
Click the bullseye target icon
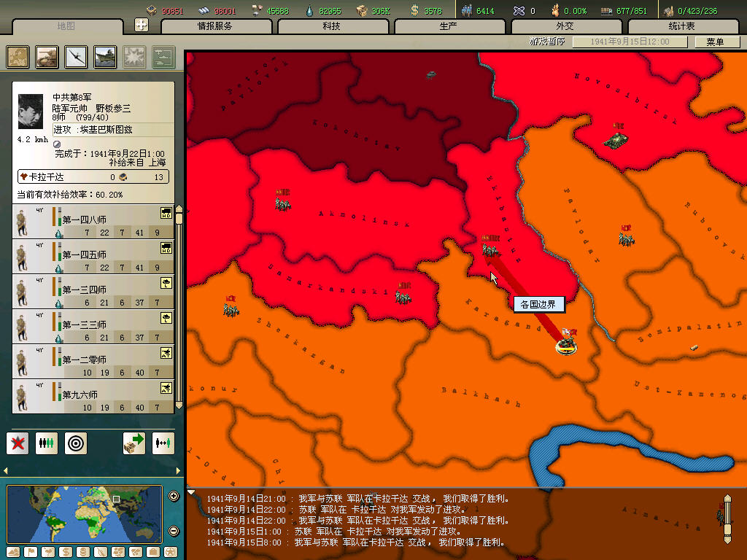pyautogui.click(x=76, y=443)
